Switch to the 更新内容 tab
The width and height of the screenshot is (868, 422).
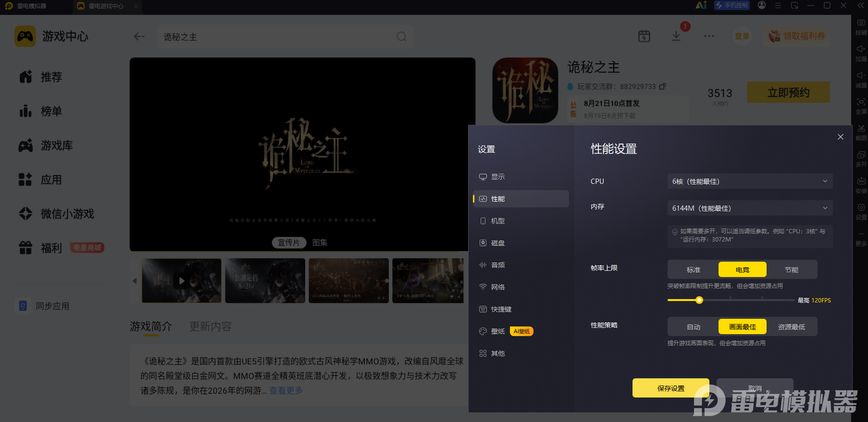coord(211,326)
